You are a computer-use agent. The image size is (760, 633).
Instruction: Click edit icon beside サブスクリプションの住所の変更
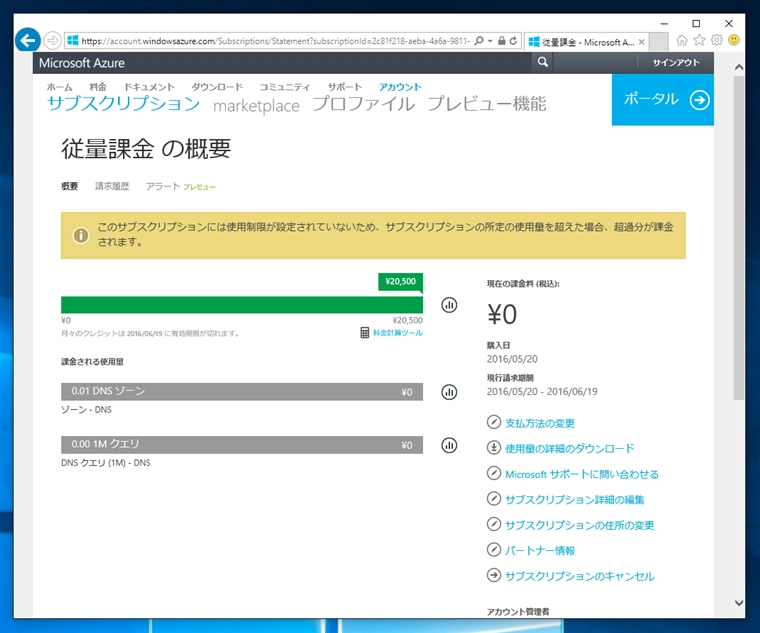(493, 524)
